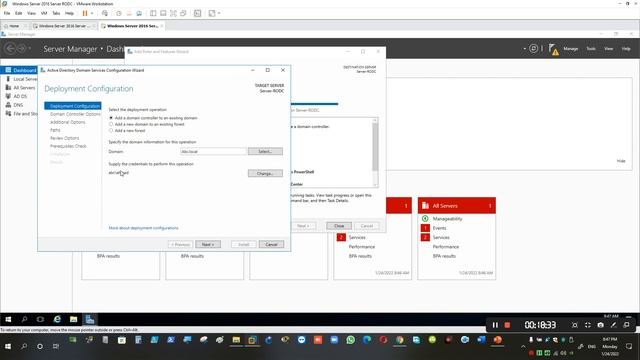Click the Send Ctrl+Alt+Del toolbar icon

(105, 13)
